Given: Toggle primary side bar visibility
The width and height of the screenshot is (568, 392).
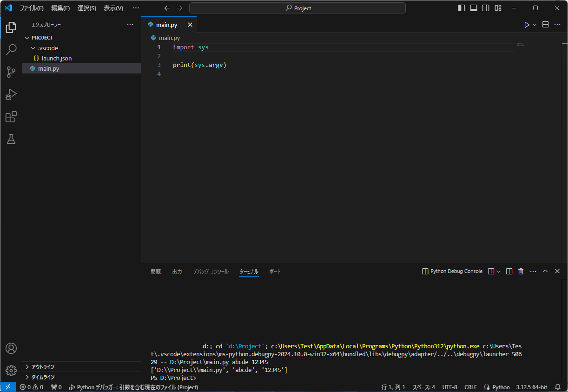Looking at the screenshot, I should pos(462,8).
